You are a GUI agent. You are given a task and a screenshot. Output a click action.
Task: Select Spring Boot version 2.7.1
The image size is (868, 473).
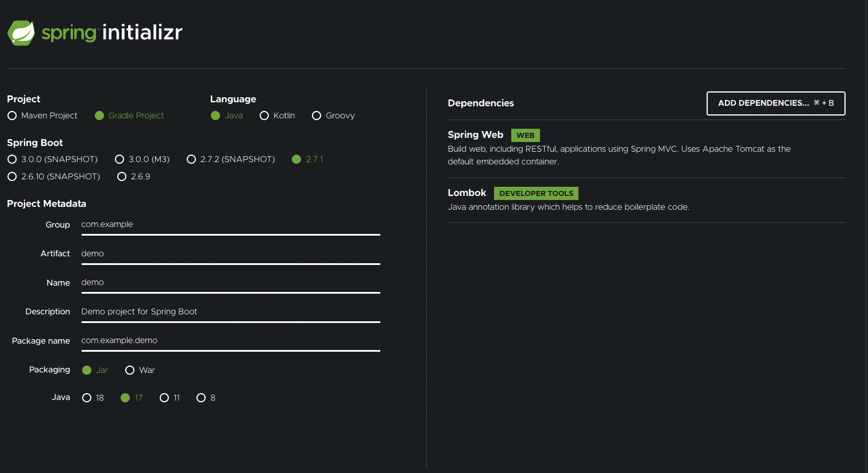pyautogui.click(x=307, y=159)
